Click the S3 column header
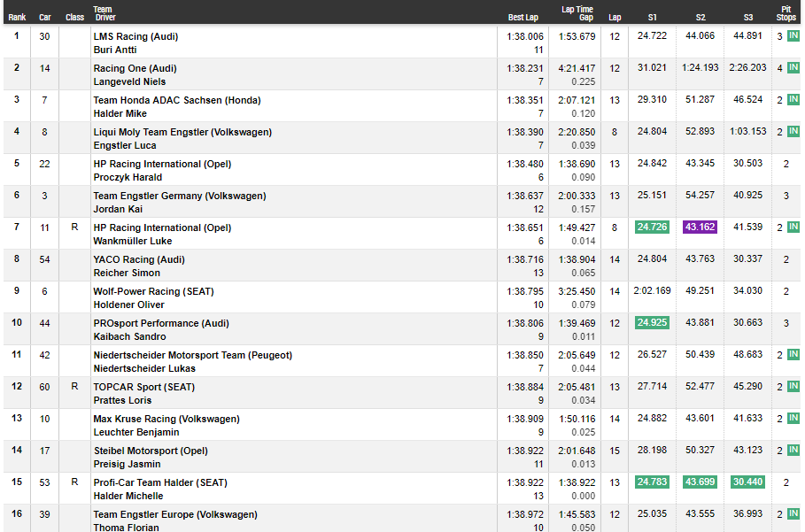The width and height of the screenshot is (805, 532). click(748, 18)
